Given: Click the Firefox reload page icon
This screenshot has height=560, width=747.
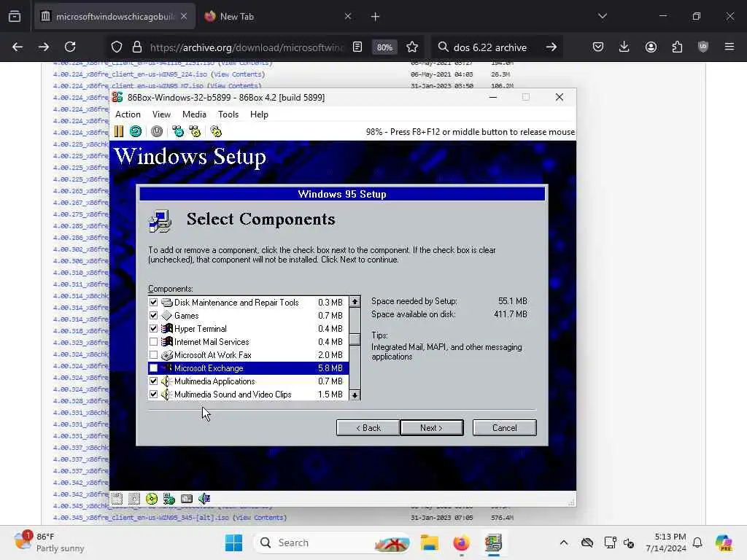Looking at the screenshot, I should pyautogui.click(x=70, y=47).
